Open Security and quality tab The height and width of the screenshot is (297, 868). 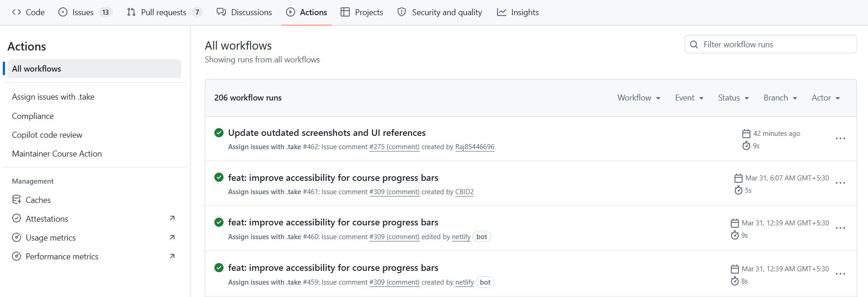click(440, 12)
